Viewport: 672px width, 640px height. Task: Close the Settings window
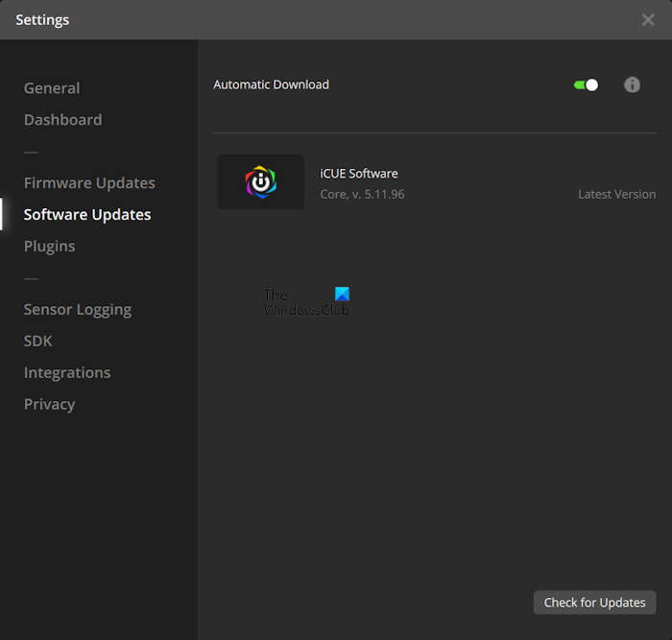[648, 20]
